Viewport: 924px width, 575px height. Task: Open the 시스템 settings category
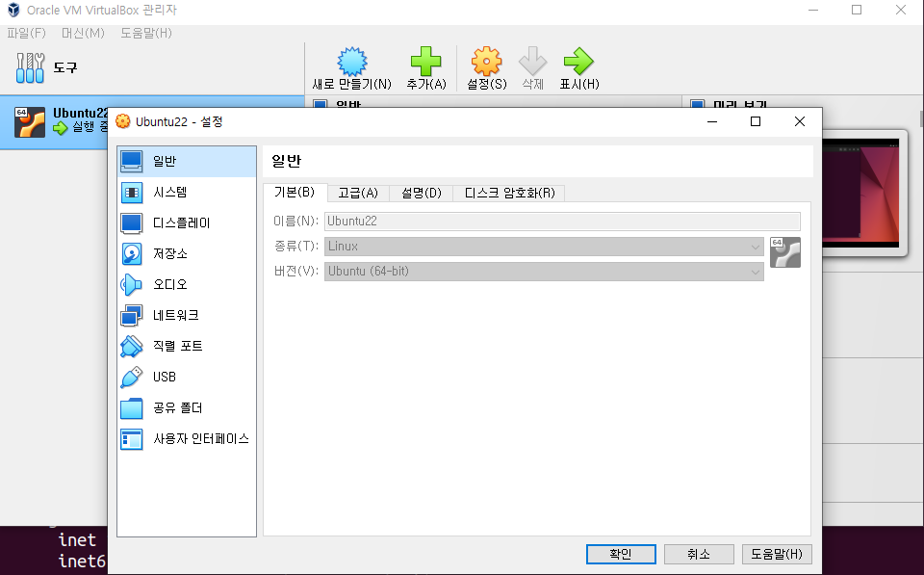(186, 193)
